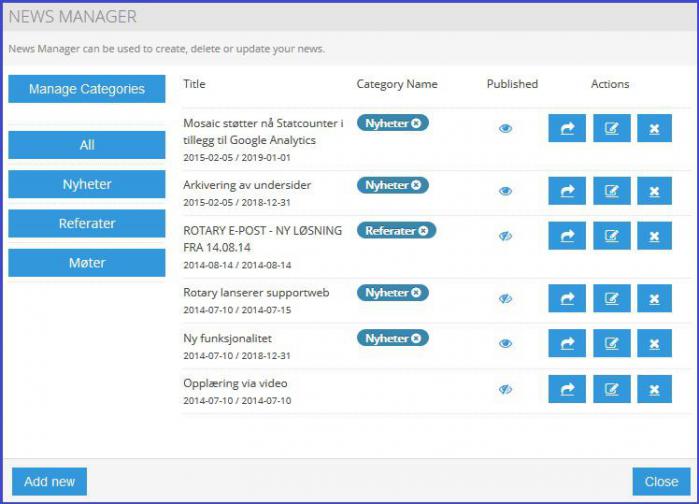Remove Referater tag from ROTARY E-POST item
699x504 pixels.
click(x=423, y=230)
